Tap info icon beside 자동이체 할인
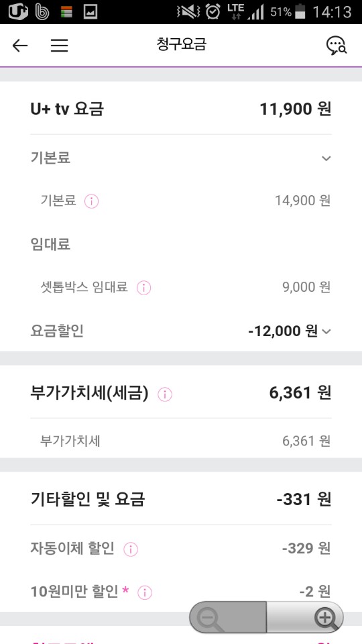 (131, 549)
